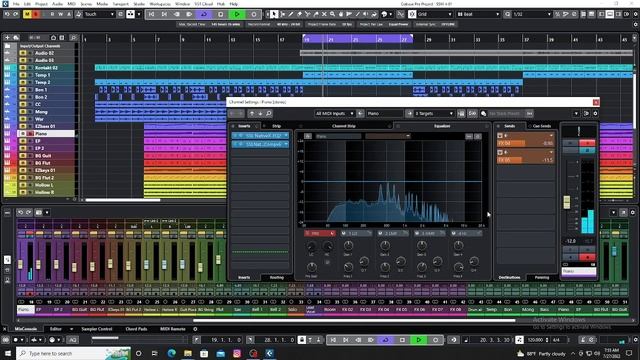
Task: Deactivate all Mute states with yellow M
Action: pyautogui.click(x=27, y=14)
